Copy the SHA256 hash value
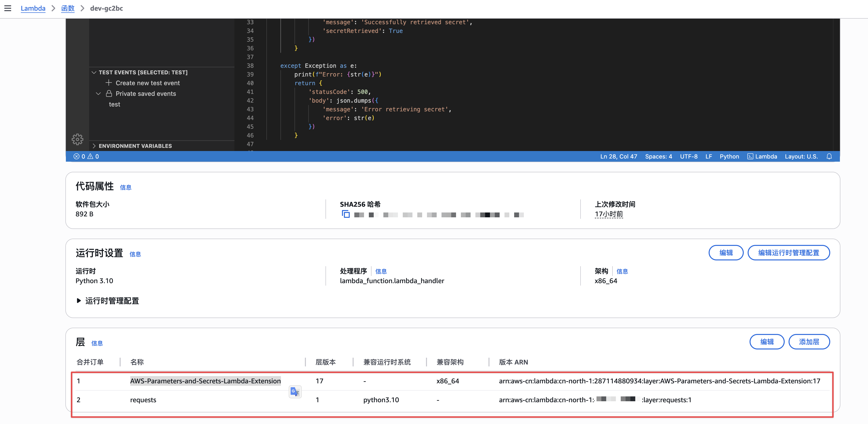868x424 pixels. pyautogui.click(x=346, y=214)
